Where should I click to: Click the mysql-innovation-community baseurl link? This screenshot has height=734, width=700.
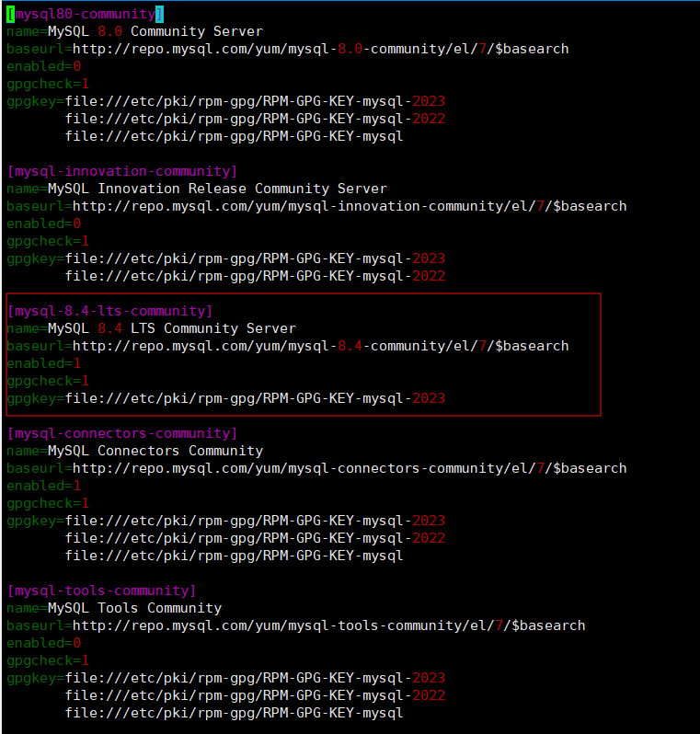pyautogui.click(x=350, y=206)
